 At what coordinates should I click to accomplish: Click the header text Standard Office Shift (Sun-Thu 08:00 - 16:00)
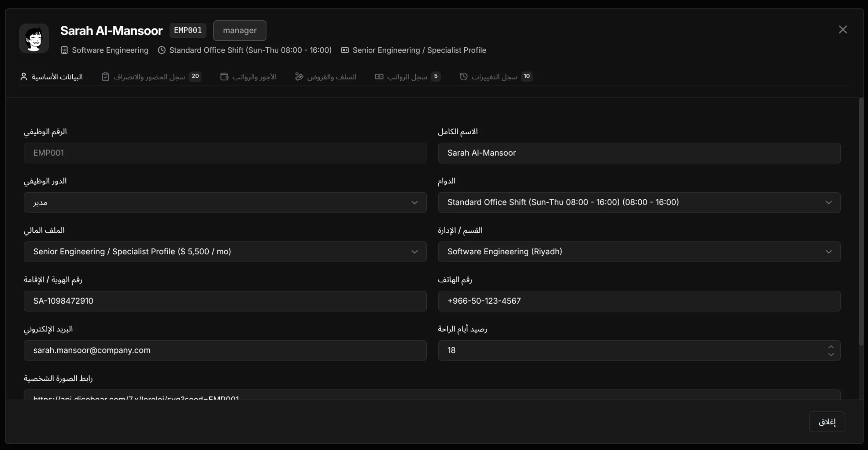(250, 50)
